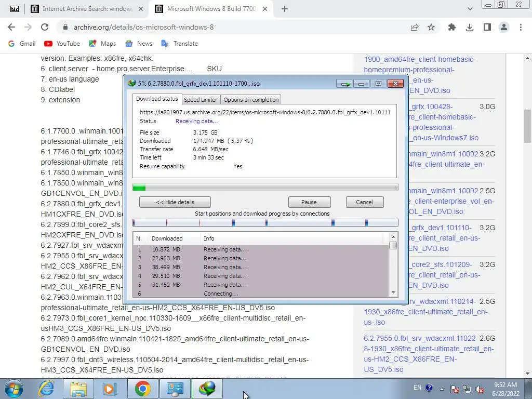
Task: Open the YouTube bookmark
Action: (x=62, y=44)
